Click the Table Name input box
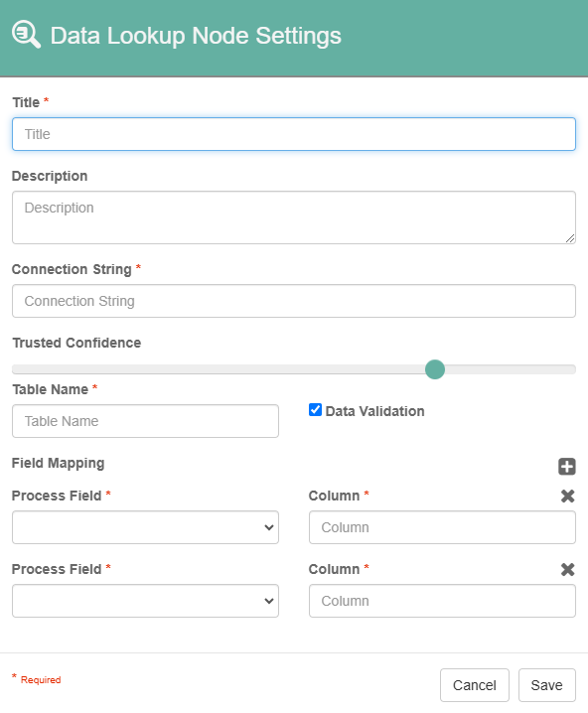588x713 pixels. coord(146,421)
